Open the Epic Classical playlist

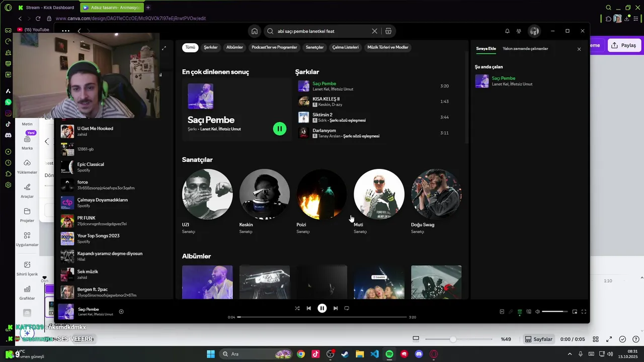click(115, 167)
